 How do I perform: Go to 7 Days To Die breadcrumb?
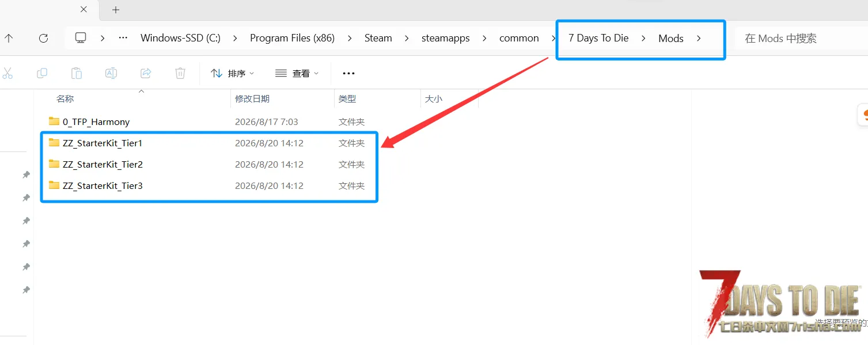click(x=598, y=38)
